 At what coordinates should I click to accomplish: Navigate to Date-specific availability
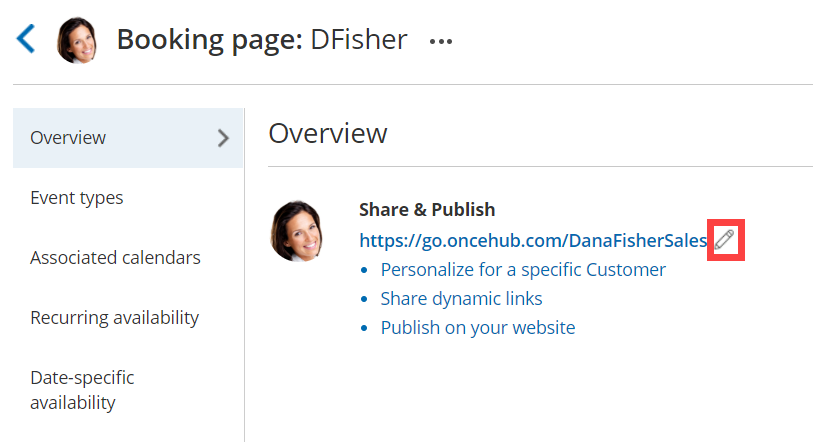82,390
